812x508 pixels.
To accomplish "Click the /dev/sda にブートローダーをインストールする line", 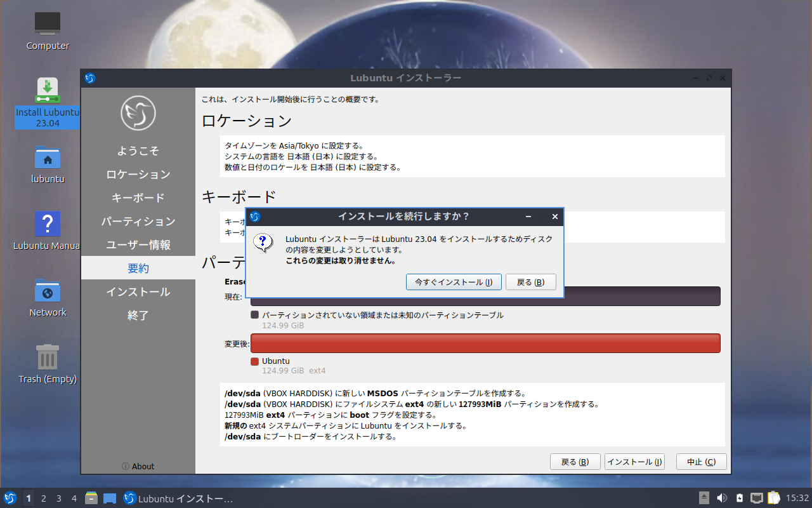I will (311, 437).
